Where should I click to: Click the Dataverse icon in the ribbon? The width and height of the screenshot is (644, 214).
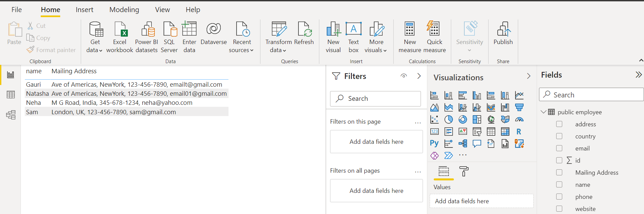[213, 30]
